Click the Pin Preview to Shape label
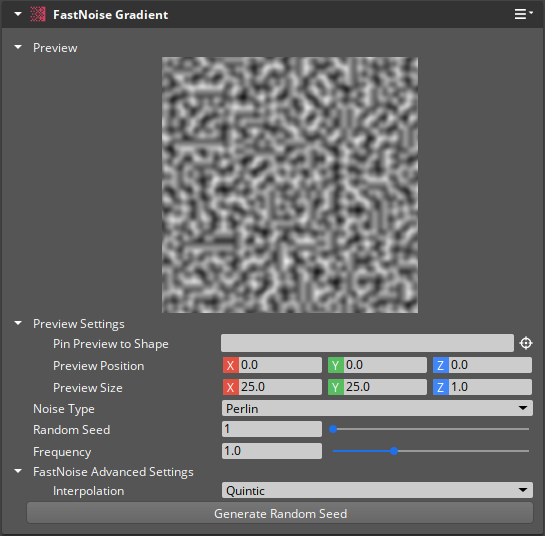 pos(111,344)
